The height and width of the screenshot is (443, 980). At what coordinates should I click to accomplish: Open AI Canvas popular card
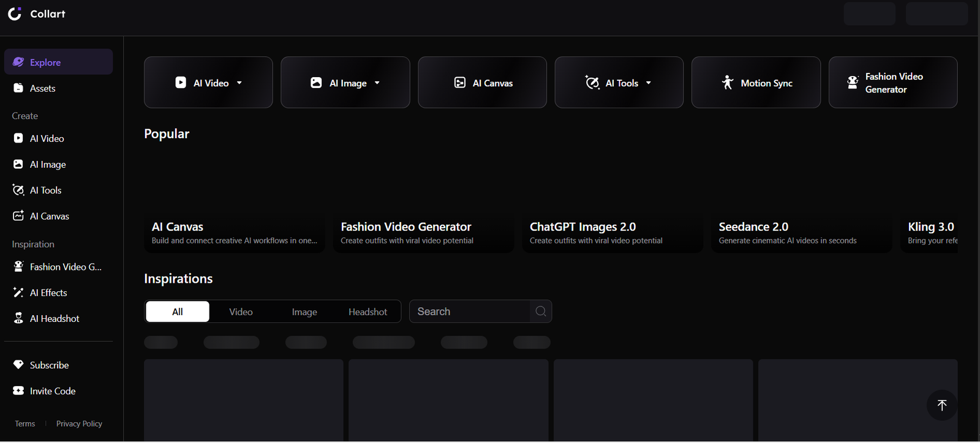coord(235,201)
